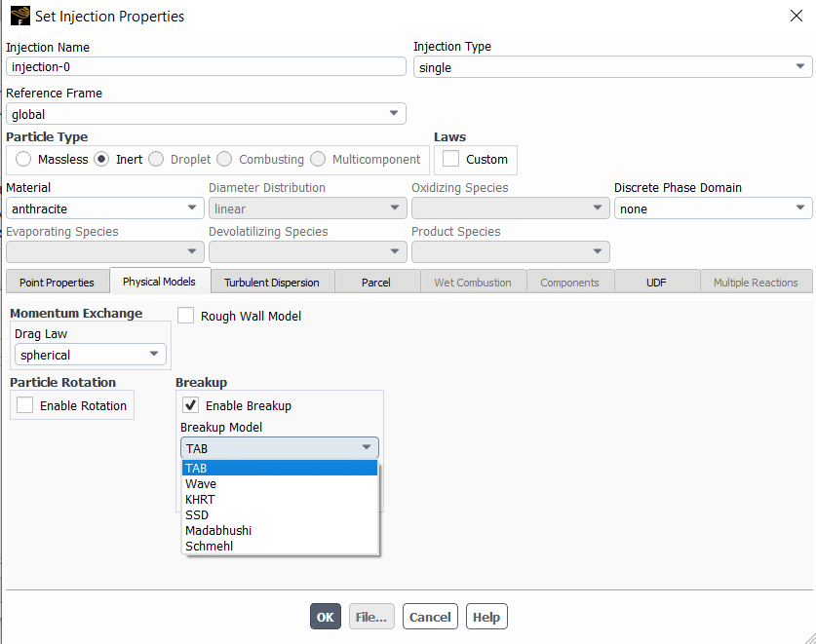Click the Injection Name text field

point(206,66)
